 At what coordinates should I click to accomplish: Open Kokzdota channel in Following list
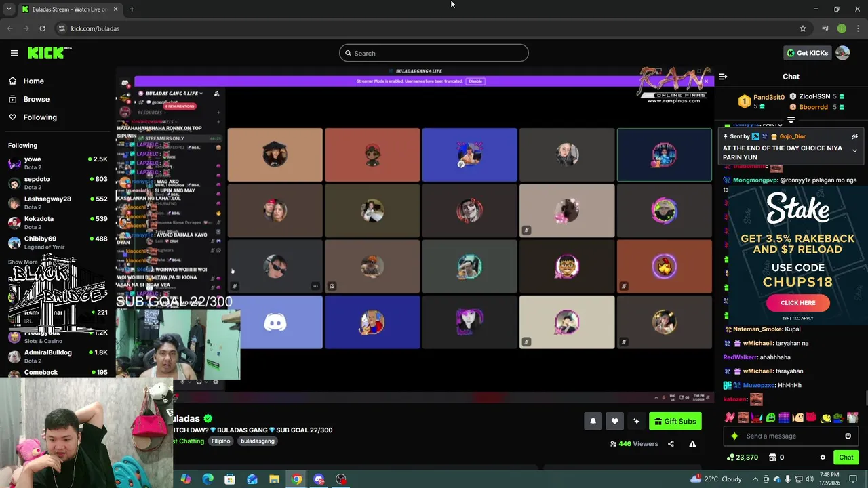coord(58,222)
